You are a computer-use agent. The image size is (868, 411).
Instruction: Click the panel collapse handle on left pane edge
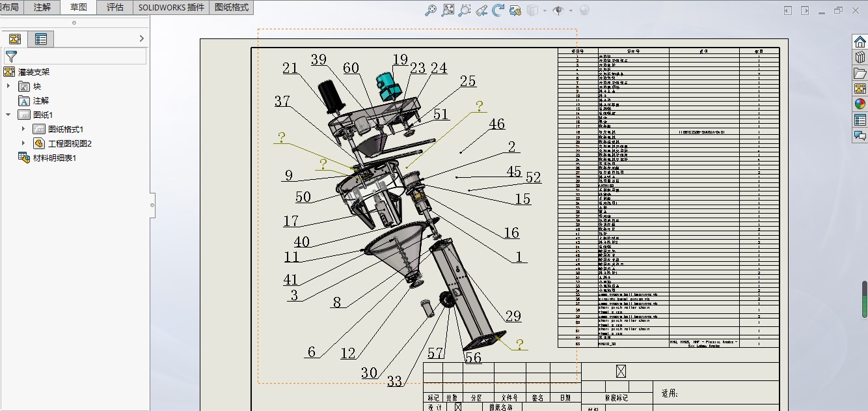point(152,205)
